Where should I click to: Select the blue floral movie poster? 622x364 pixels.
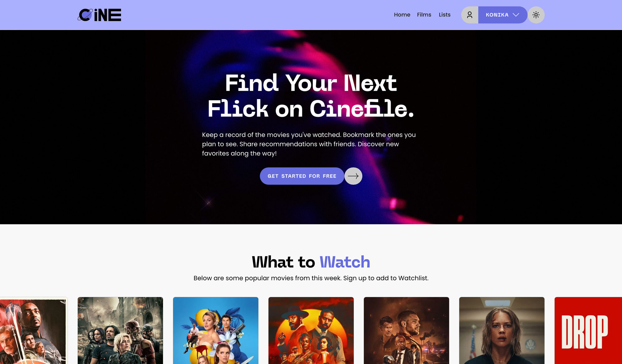click(x=216, y=330)
